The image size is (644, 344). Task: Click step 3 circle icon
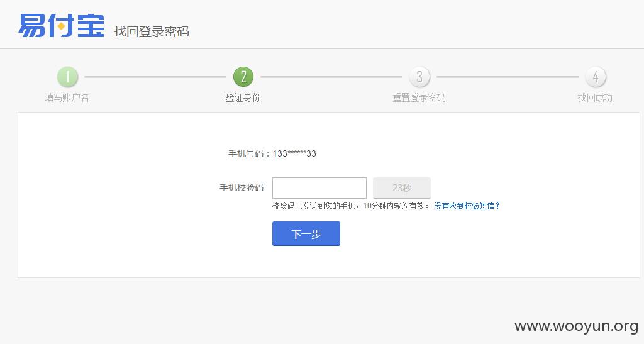[x=419, y=77]
